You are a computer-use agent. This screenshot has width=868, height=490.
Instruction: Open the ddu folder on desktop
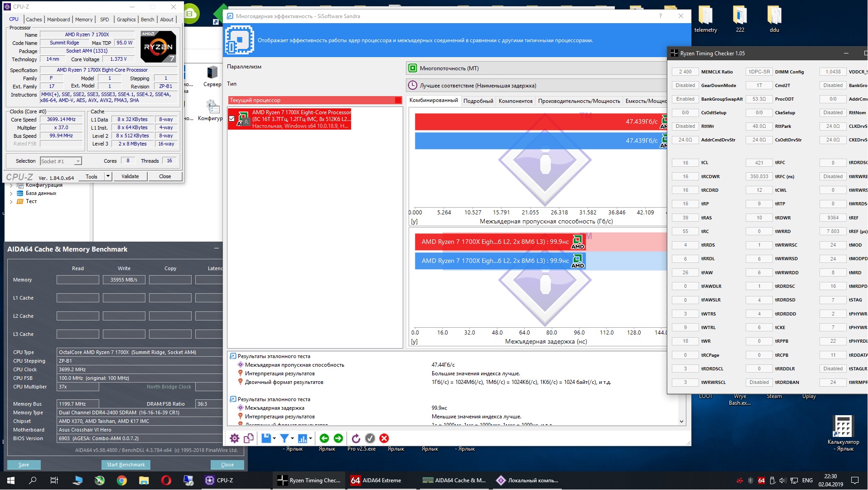click(x=775, y=19)
